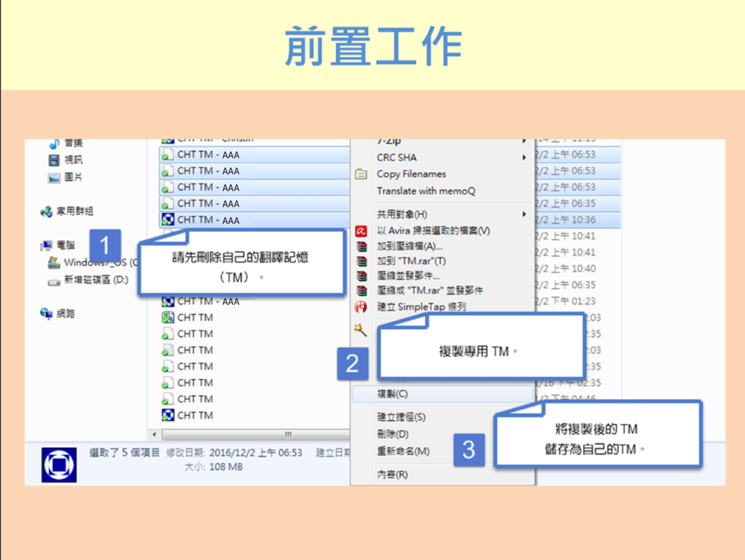Select 建立捷徑(S) create shortcut entry
This screenshot has width=745, height=560.
point(401,418)
